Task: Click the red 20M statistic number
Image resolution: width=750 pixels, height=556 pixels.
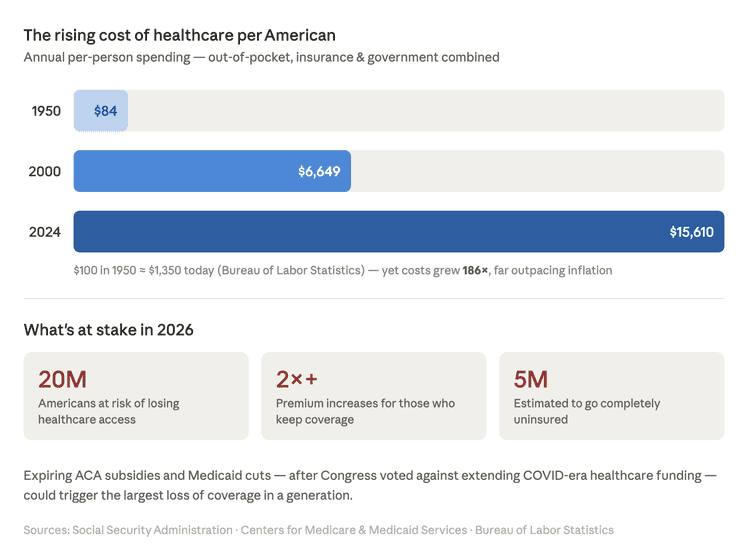Action: click(62, 379)
